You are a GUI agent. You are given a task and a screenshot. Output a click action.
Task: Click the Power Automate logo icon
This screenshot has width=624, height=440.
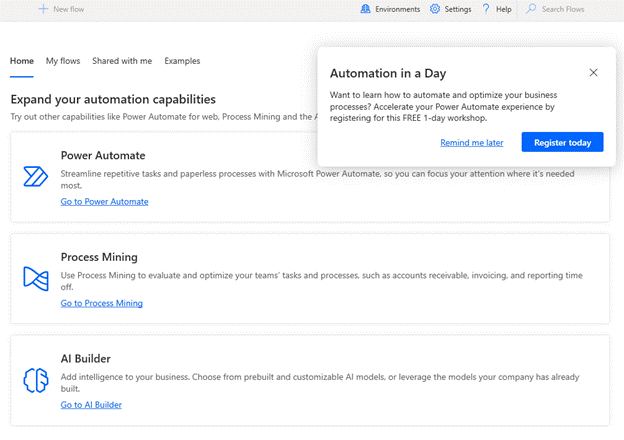[x=35, y=176]
